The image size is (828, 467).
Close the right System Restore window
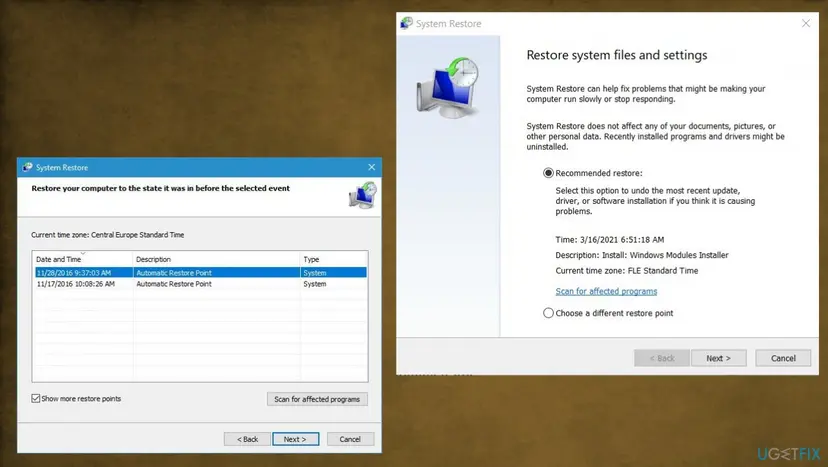tap(806, 23)
